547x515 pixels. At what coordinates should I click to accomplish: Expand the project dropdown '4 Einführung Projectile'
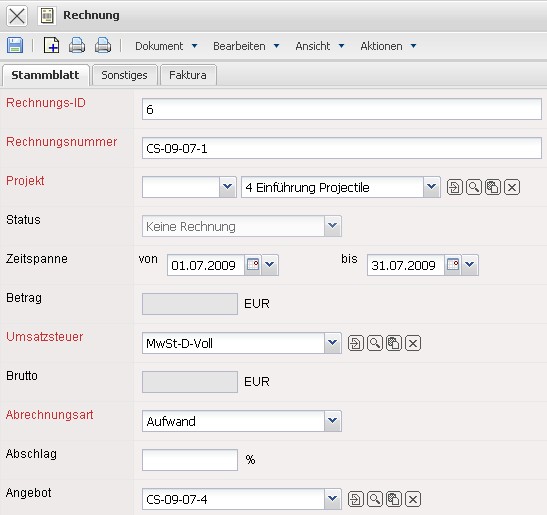click(x=431, y=187)
